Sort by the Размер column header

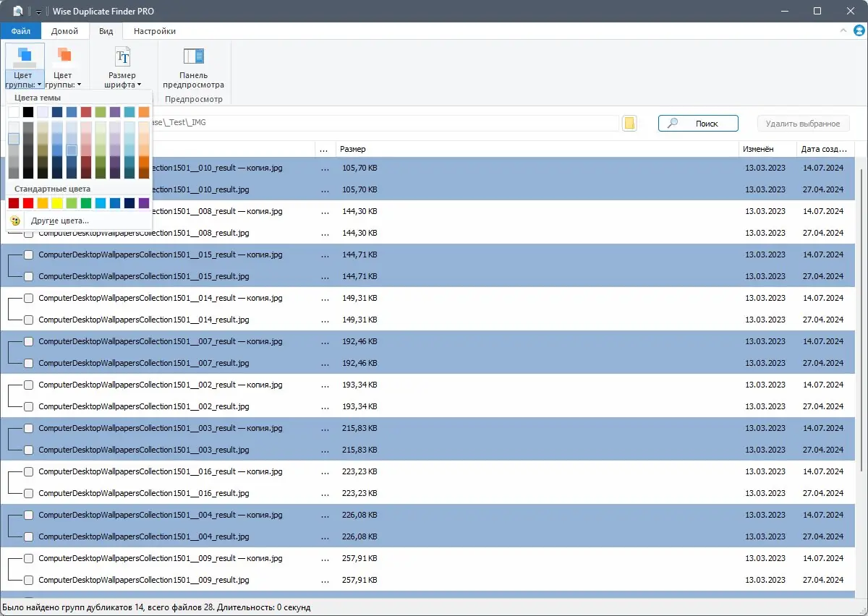click(x=537, y=149)
